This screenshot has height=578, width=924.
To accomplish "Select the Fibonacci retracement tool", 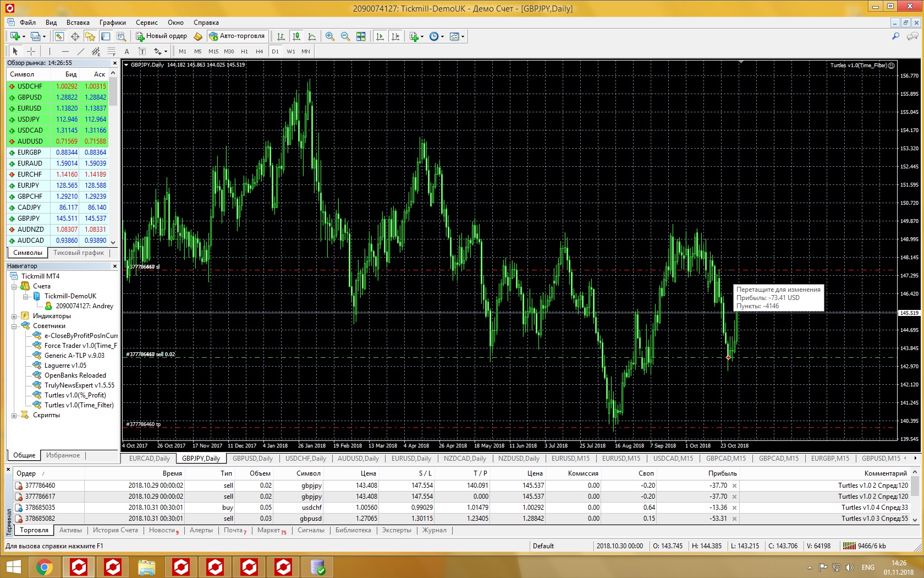I will [x=111, y=51].
